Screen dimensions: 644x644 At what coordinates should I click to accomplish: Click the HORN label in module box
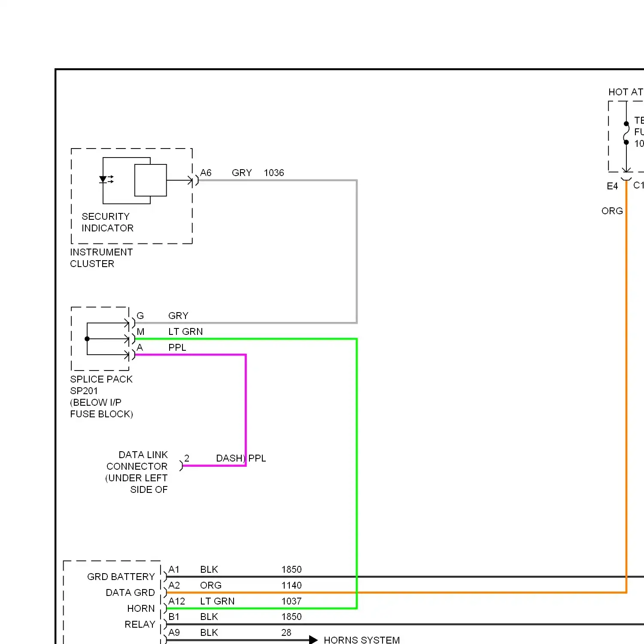(x=141, y=608)
